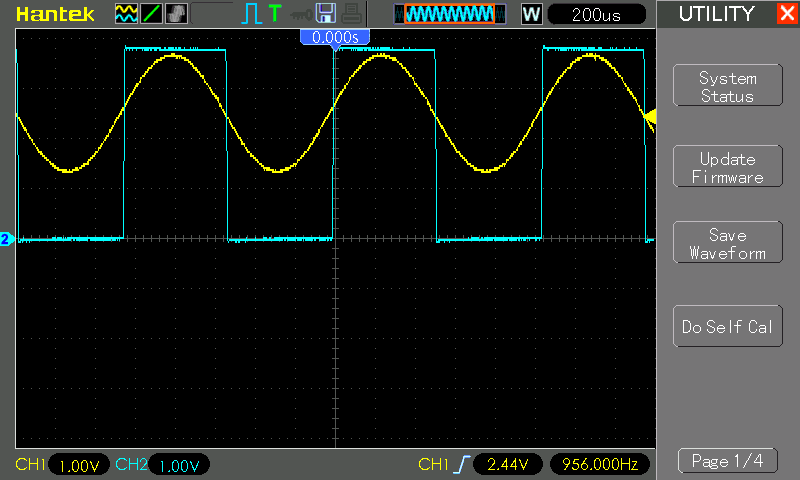Viewport: 800px width, 480px height.
Task: Click the rising edge trigger slope icon
Action: click(461, 464)
